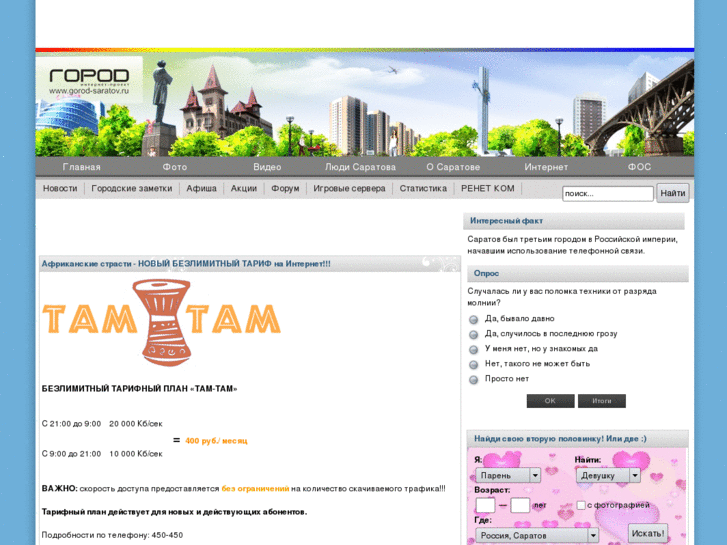Screen dimensions: 727x545
Task: Select poll option Просто нет
Action: [473, 379]
